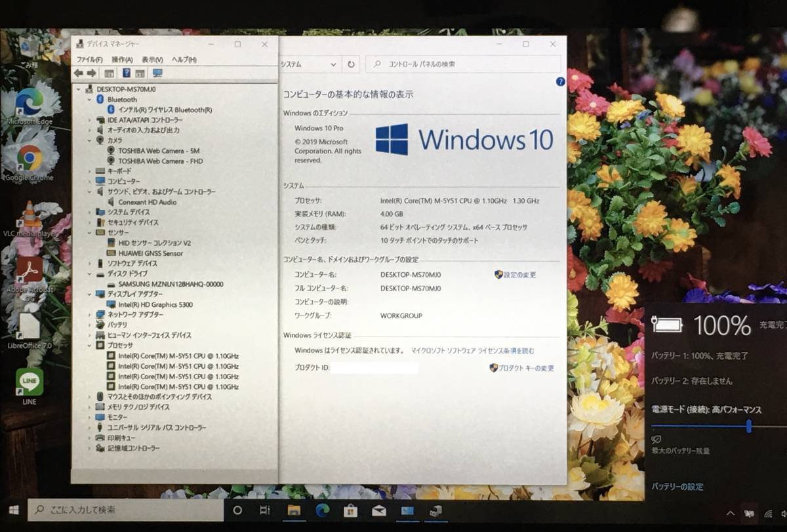Screen dimensions: 787x532
Task: Open Task View on taskbar
Action: coord(264,510)
